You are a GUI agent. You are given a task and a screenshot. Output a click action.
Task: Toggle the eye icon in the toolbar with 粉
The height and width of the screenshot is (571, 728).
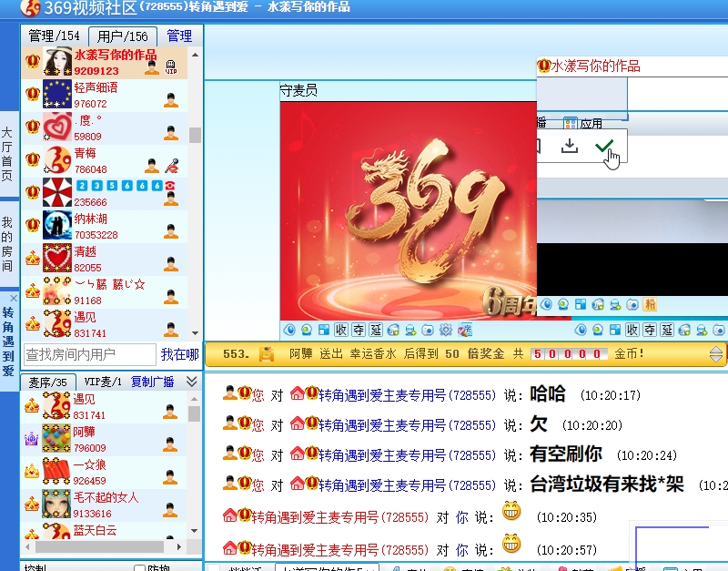pyautogui.click(x=546, y=304)
